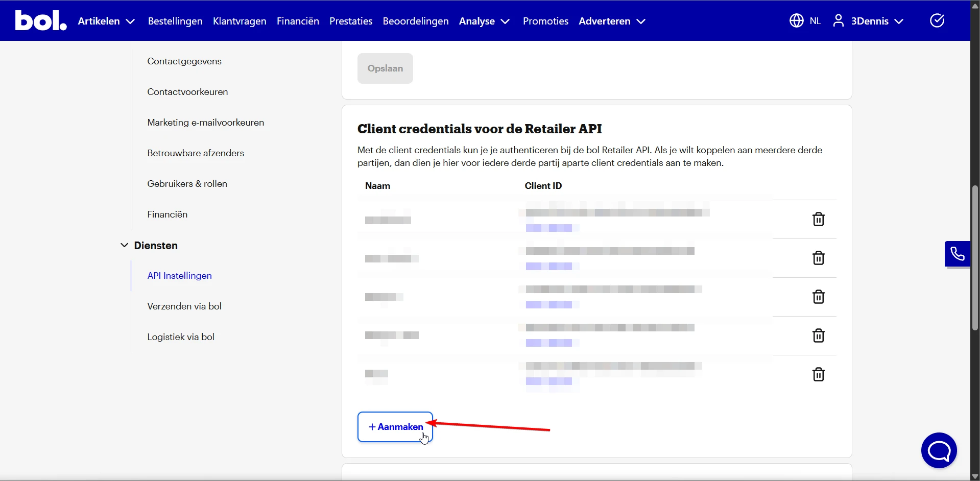This screenshot has height=481, width=980.
Task: Click the checkmark status icon top right
Action: [938, 20]
